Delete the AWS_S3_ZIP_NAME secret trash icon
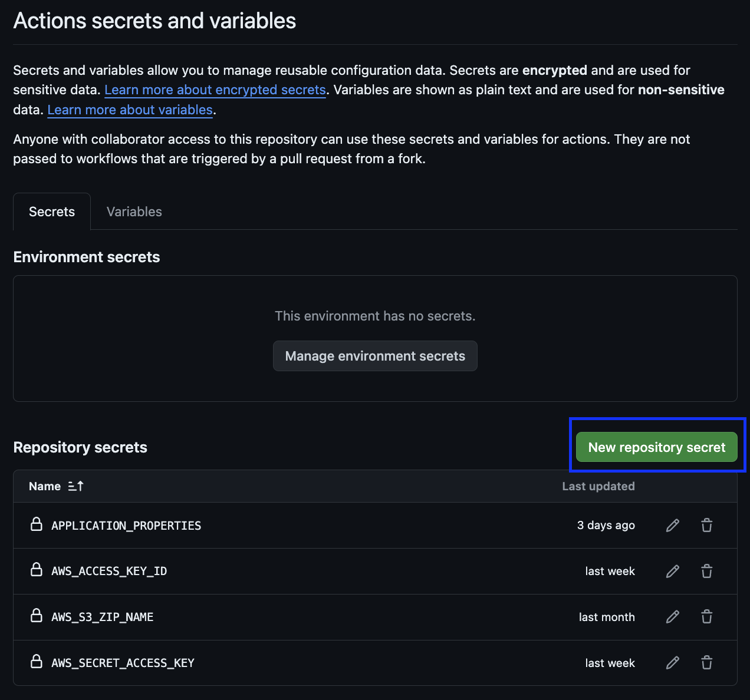Image resolution: width=750 pixels, height=700 pixels. pyautogui.click(x=706, y=617)
